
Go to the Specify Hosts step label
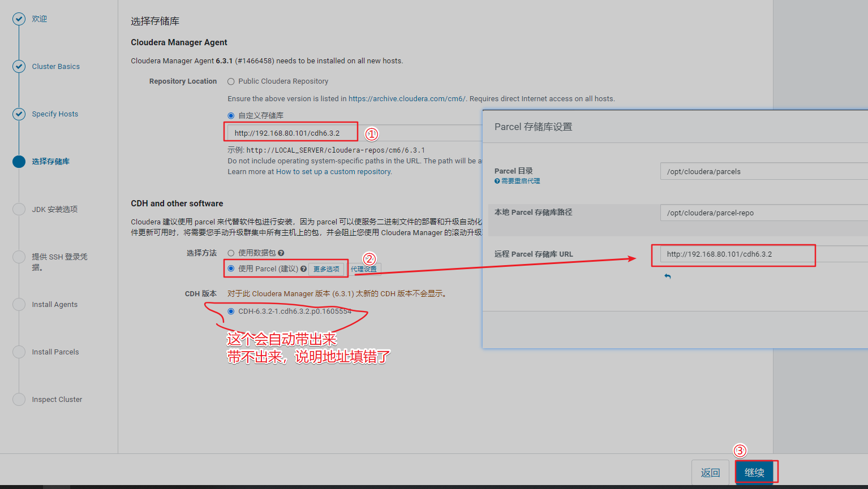55,114
